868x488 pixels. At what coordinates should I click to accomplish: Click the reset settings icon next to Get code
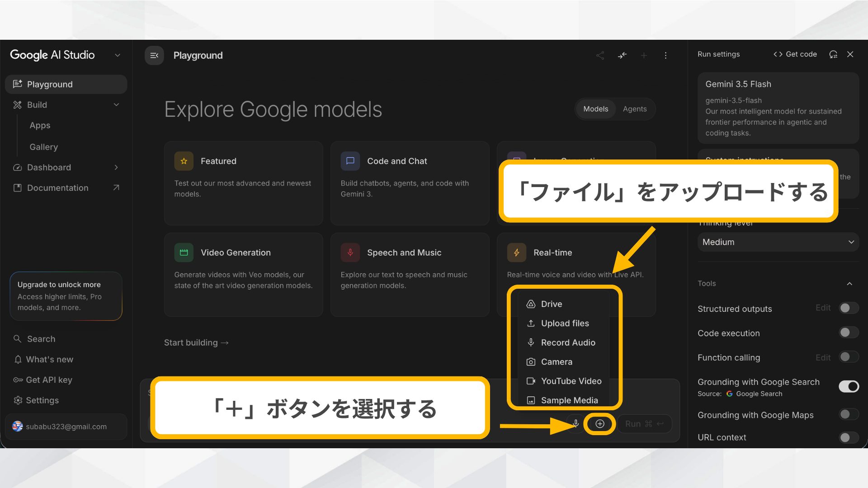[x=833, y=54]
